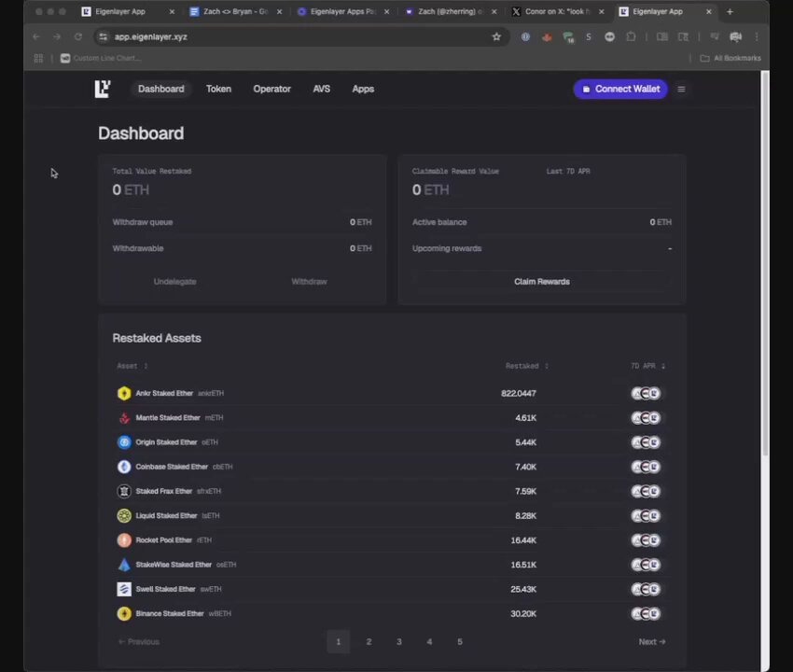Click the Claim Rewards button
Screen dimensions: 793x672
(542, 282)
